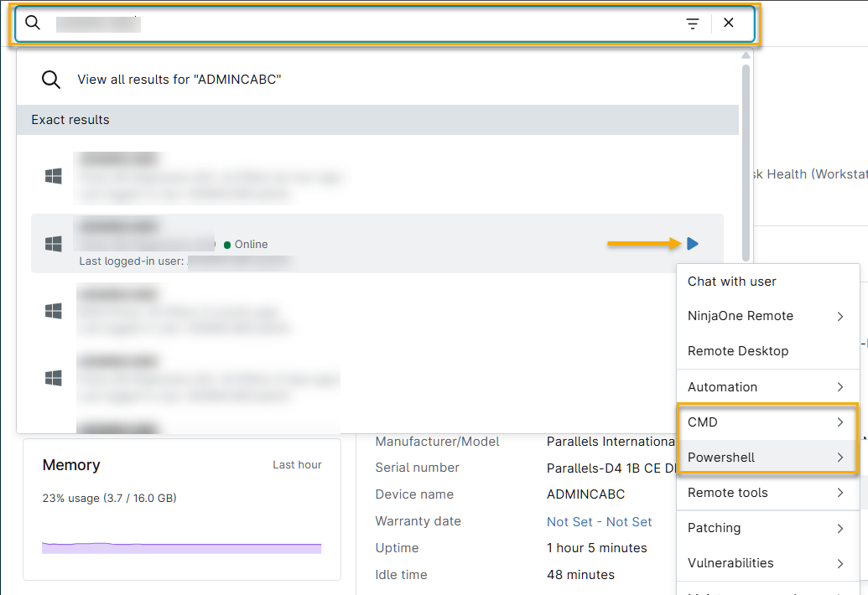Clear the search with the X icon

(x=729, y=23)
